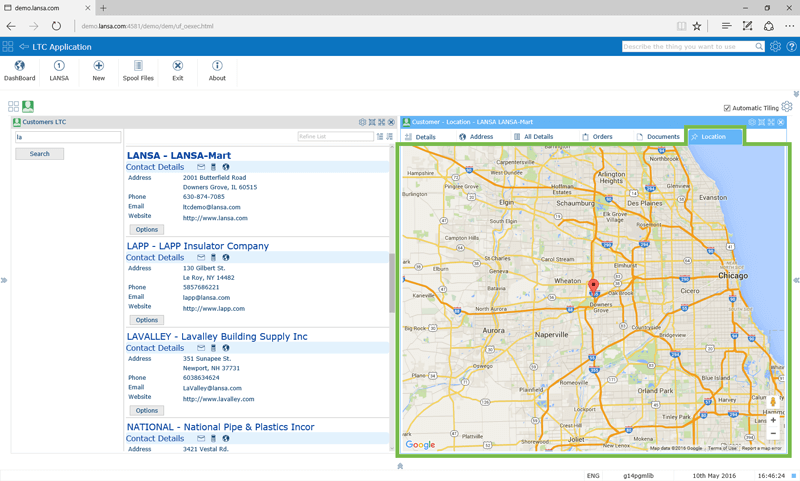Viewport: 800px width, 481px height.
Task: Click the map zoom in plus button
Action: click(x=773, y=421)
